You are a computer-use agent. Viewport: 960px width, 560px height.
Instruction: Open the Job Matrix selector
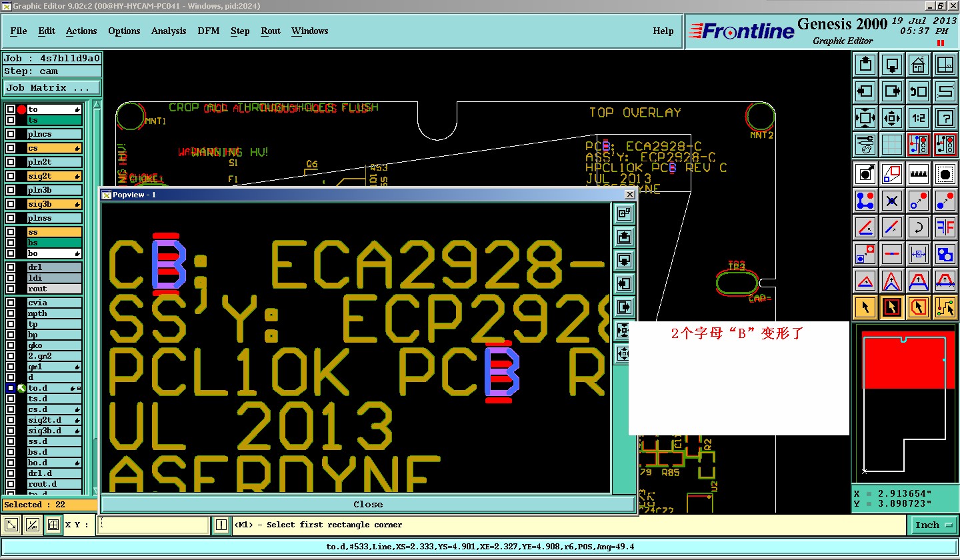click(52, 88)
